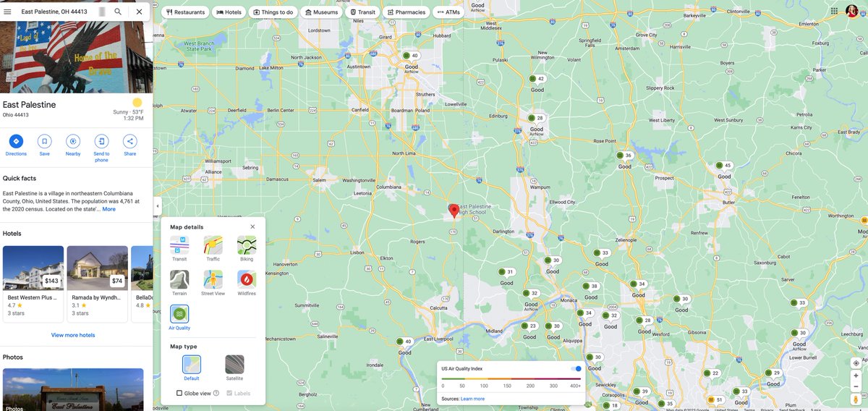
Task: Show your location on map
Action: click(856, 363)
